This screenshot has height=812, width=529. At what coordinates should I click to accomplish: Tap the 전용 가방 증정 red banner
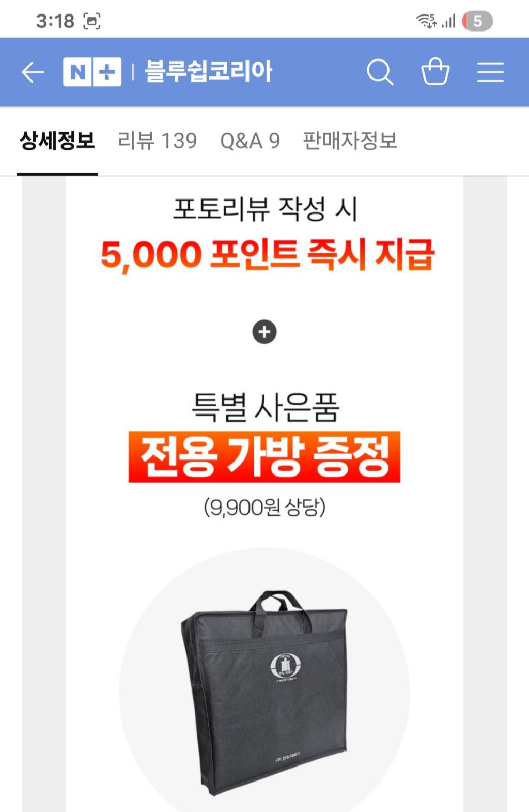pos(264,457)
